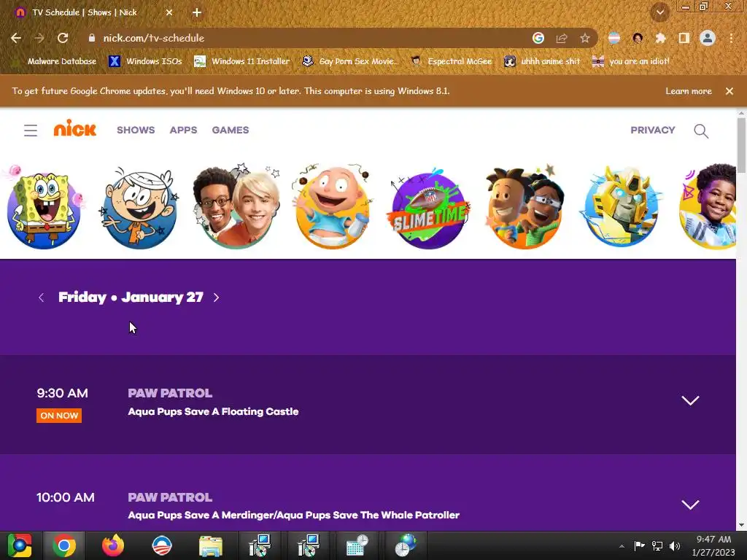Open the globe clock taskbar app
The width and height of the screenshot is (747, 560).
(x=406, y=545)
